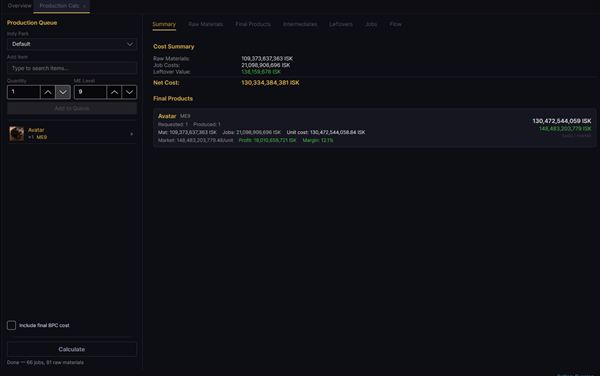This screenshot has height=376, width=600.
Task: Open the Indy Park Default dropdown
Action: [x=72, y=44]
